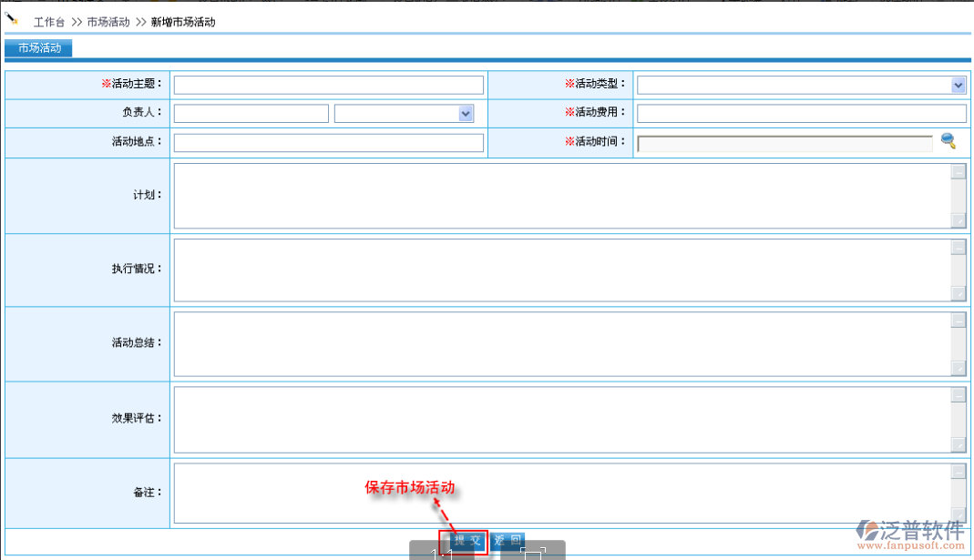Switch to the 市场活动 tab

[39, 48]
